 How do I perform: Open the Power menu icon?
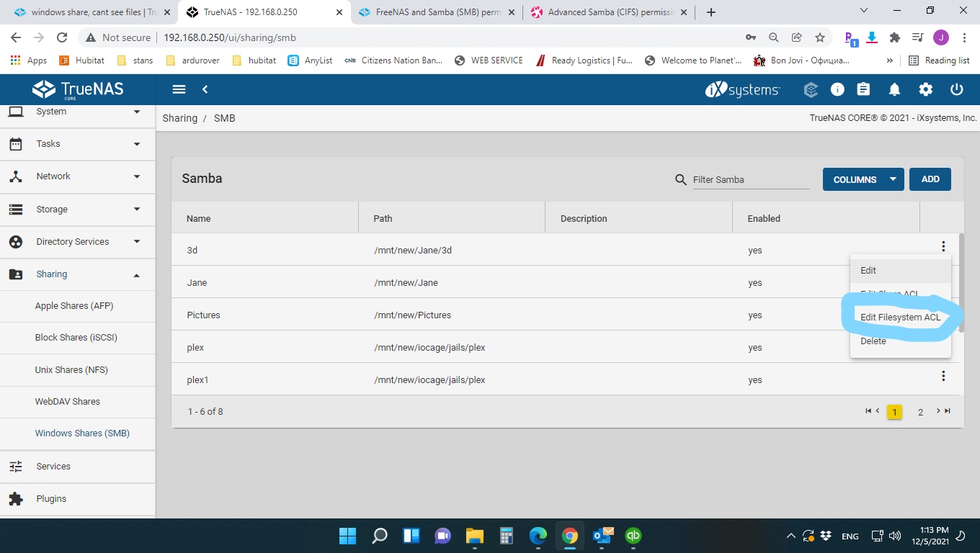(957, 89)
